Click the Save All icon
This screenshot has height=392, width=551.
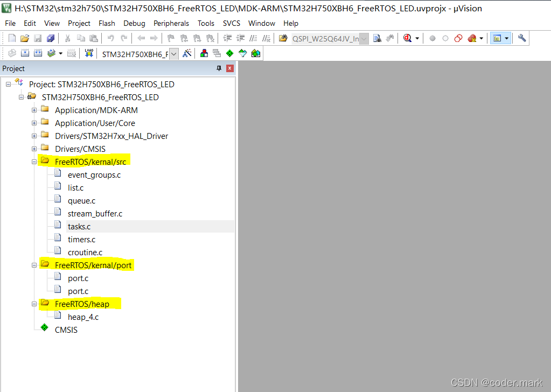point(51,38)
